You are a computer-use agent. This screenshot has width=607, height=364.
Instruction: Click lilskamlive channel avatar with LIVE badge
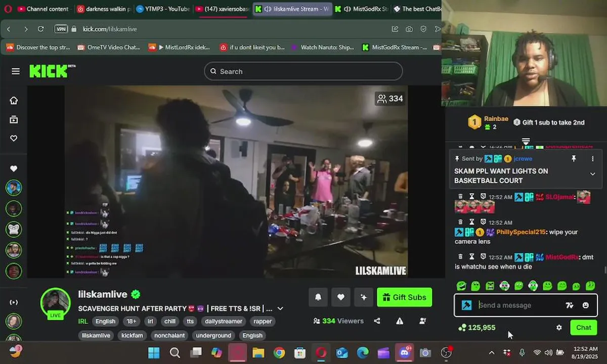(56, 303)
